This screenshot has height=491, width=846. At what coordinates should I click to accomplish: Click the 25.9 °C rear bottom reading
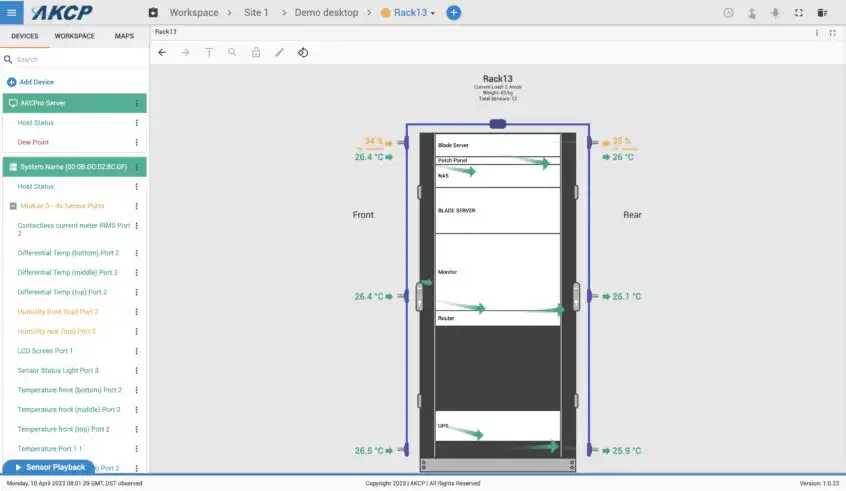626,451
